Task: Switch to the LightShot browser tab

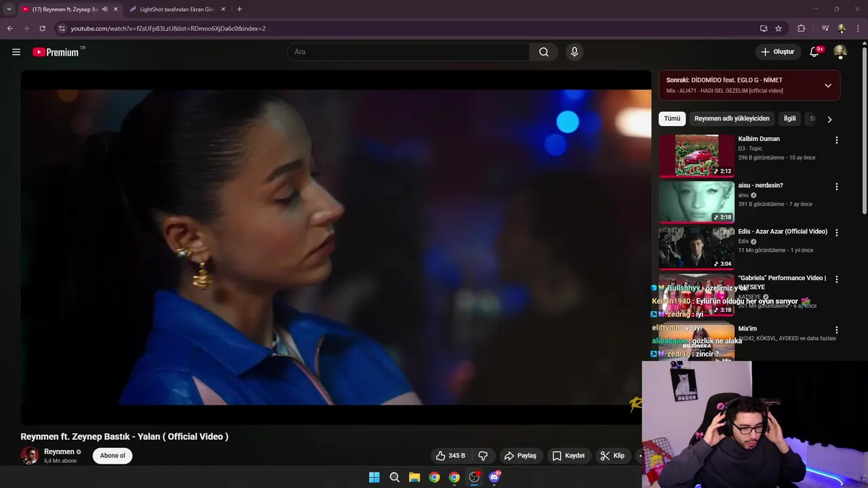Action: point(176,9)
